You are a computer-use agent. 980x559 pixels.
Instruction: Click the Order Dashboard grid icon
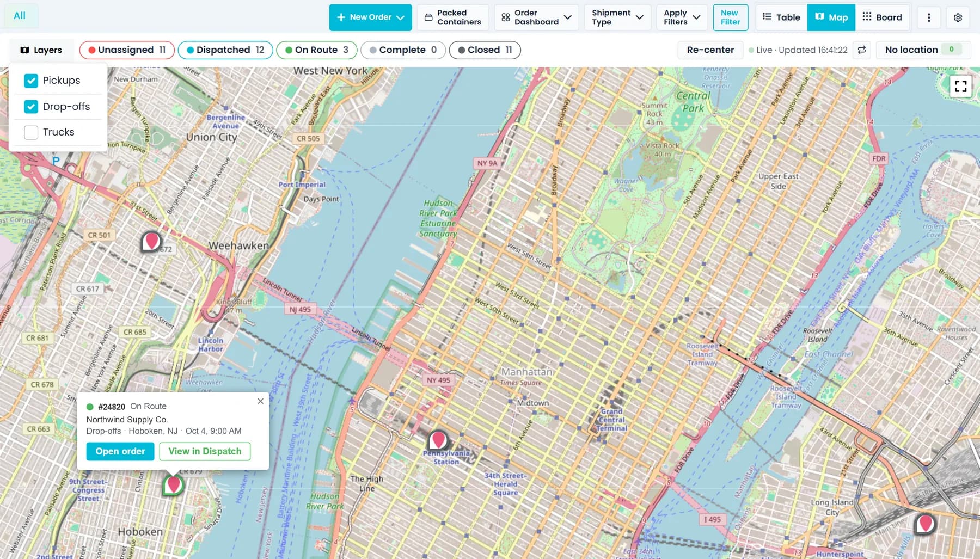tap(506, 17)
